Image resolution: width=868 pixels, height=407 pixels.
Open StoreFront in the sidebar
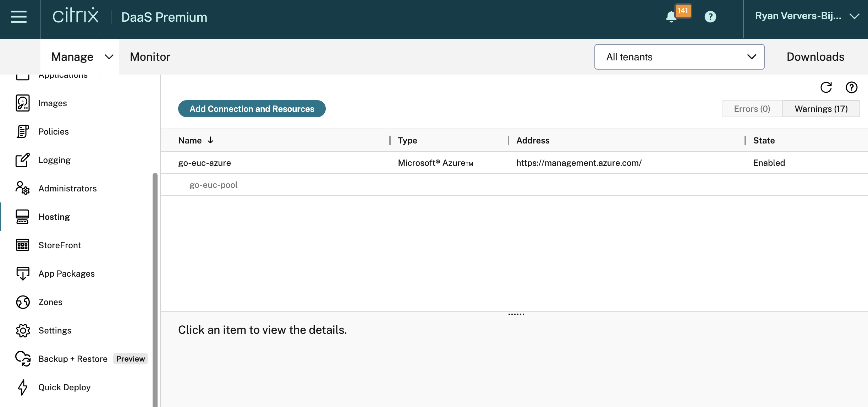click(60, 245)
